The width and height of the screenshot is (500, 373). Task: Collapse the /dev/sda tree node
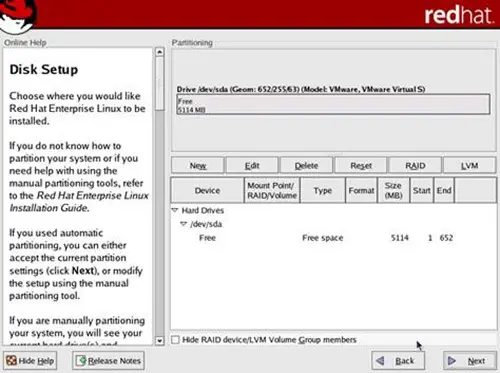pyautogui.click(x=183, y=224)
